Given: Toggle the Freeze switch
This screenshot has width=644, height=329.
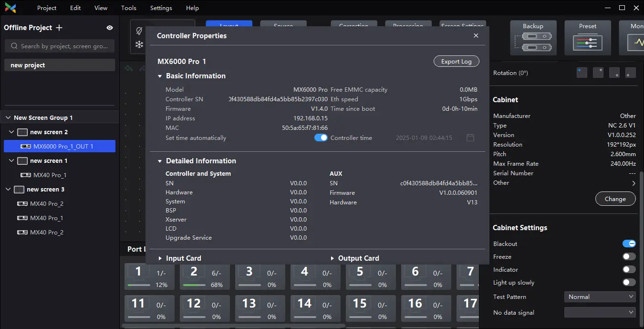Looking at the screenshot, I should click(x=629, y=256).
